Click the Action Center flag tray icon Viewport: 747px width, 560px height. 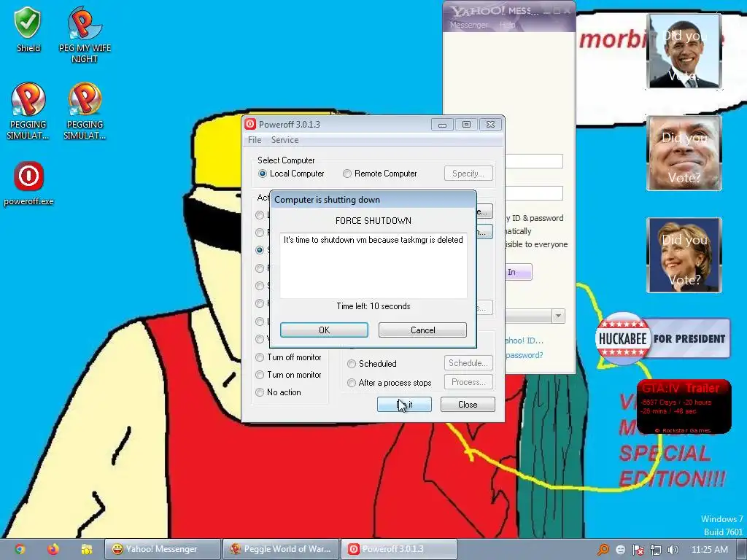click(x=638, y=550)
